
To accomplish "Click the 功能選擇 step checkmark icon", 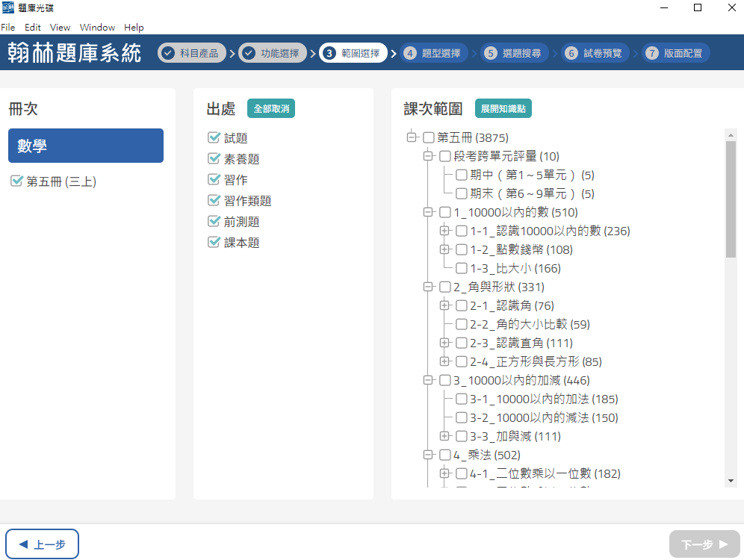I will click(249, 53).
